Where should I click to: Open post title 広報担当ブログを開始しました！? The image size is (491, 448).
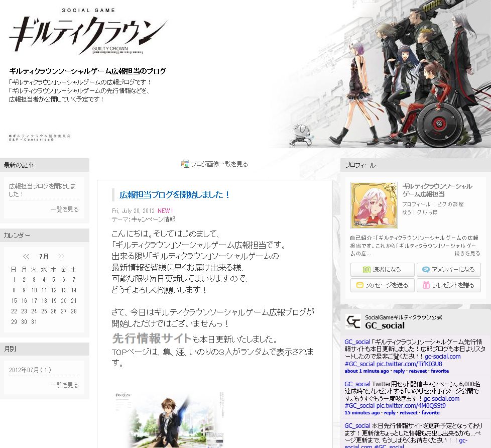(x=174, y=194)
